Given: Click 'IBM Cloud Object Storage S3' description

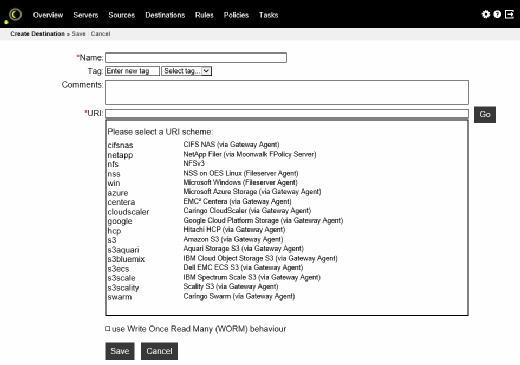Looking at the screenshot, I should coord(260,258).
